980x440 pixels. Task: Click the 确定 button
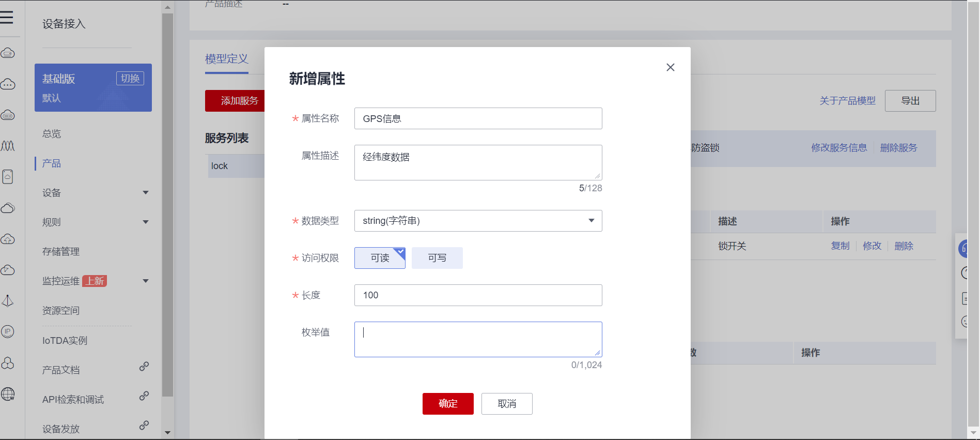point(448,404)
